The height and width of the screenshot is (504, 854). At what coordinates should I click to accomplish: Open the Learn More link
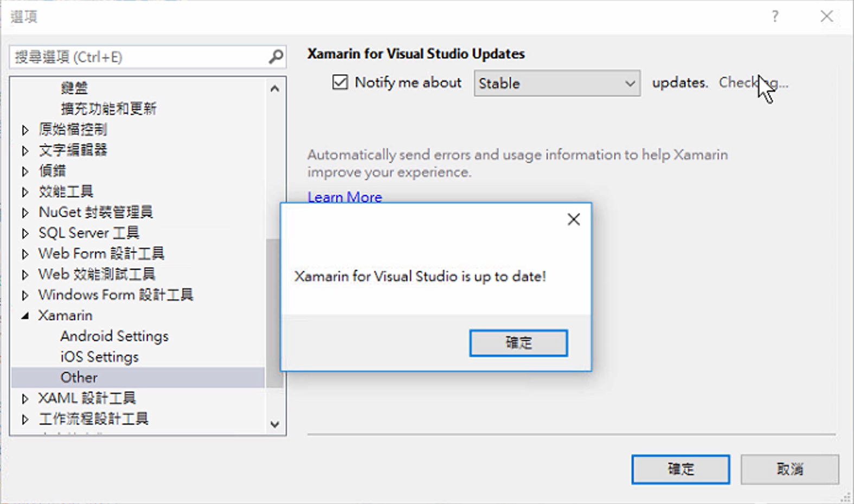[345, 197]
